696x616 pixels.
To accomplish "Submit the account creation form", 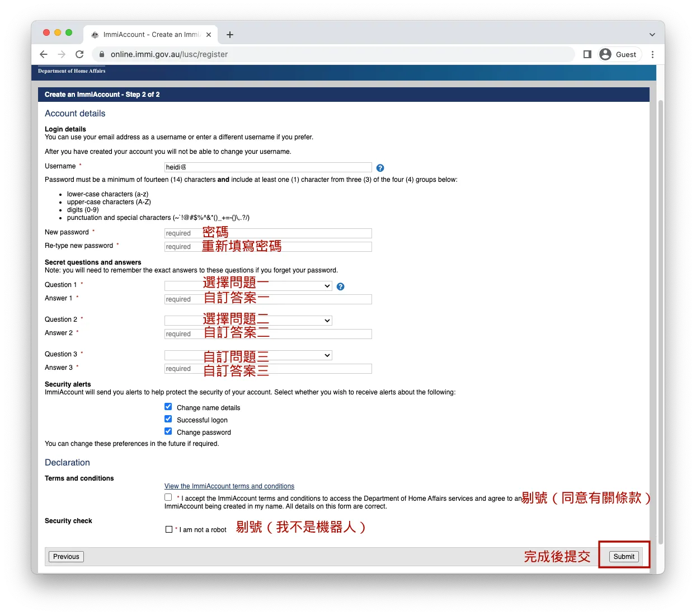I will (x=624, y=557).
